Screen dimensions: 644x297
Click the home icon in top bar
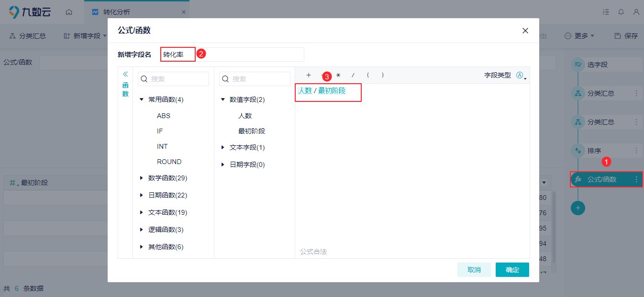click(x=69, y=12)
